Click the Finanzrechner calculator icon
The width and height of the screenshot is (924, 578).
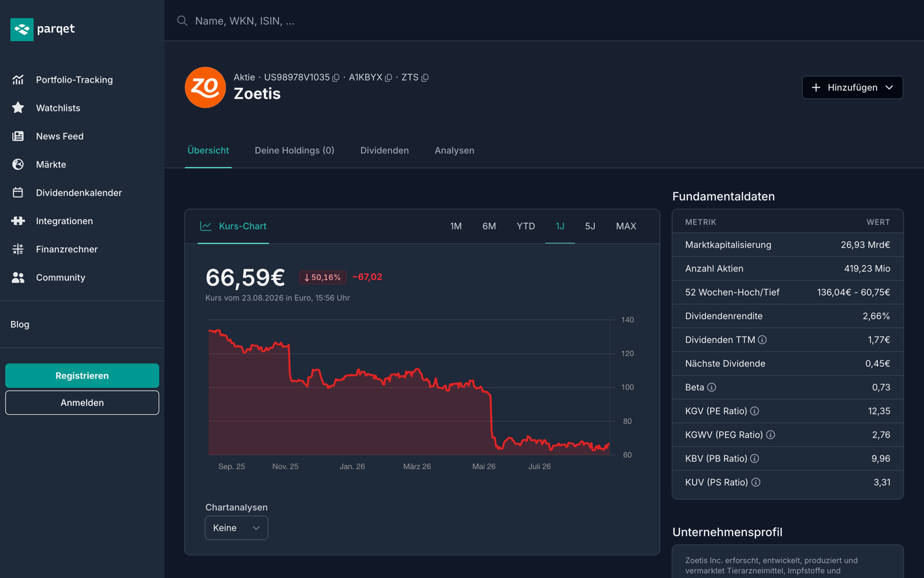click(18, 249)
